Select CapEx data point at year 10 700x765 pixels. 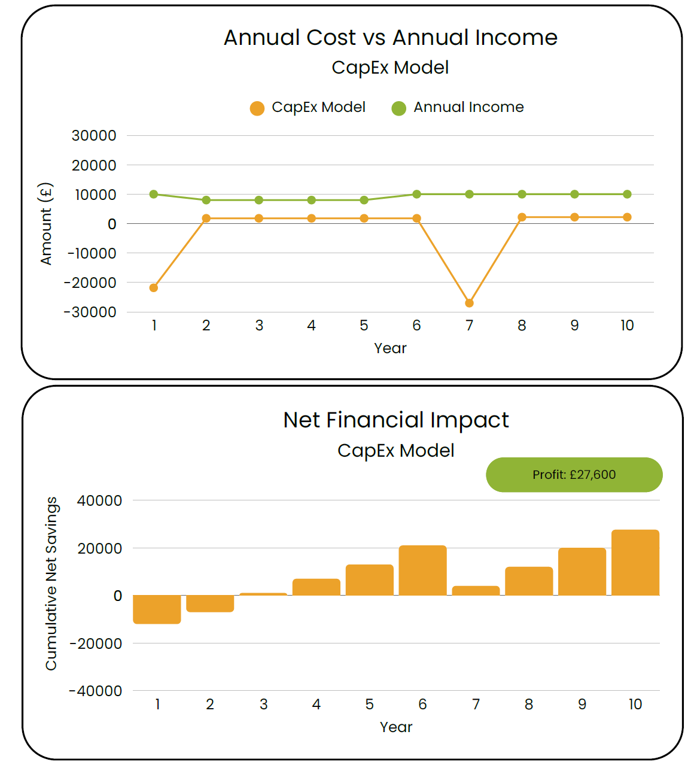pos(627,217)
